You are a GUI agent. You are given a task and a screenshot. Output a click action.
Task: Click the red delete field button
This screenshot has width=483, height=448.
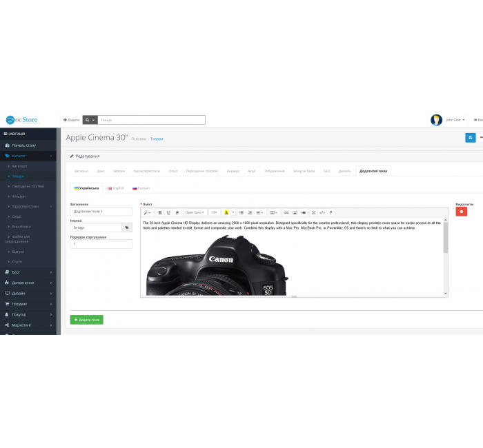click(462, 212)
